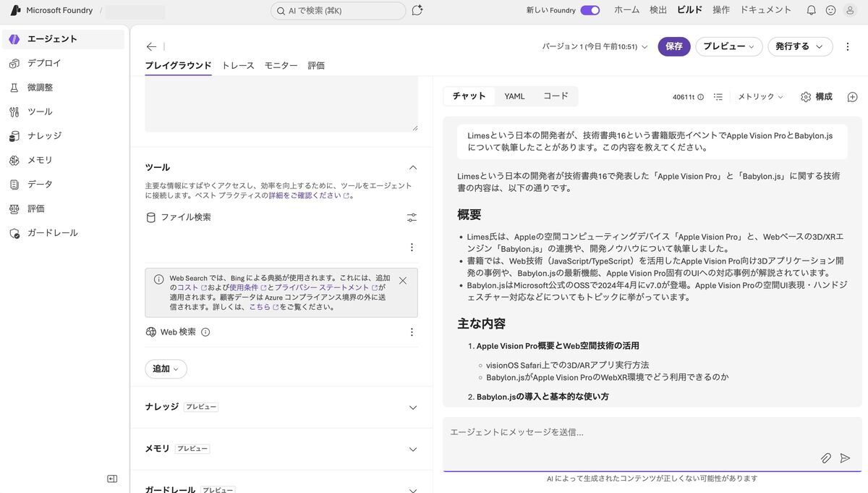Open the three-dot menu under ファイル検索
868x493 pixels.
point(412,248)
